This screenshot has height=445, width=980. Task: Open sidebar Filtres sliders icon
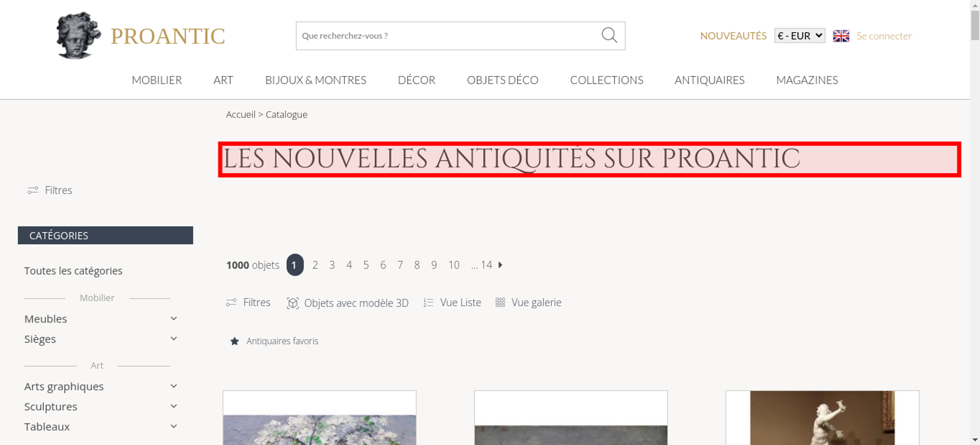[33, 190]
